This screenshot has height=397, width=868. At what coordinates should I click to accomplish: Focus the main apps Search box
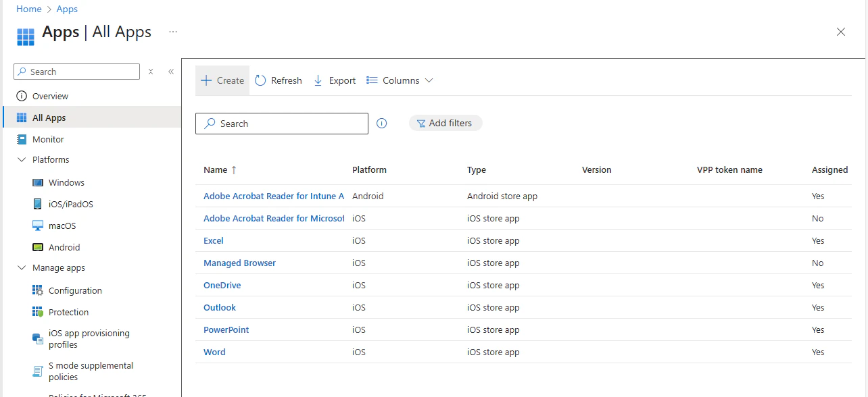click(x=282, y=124)
